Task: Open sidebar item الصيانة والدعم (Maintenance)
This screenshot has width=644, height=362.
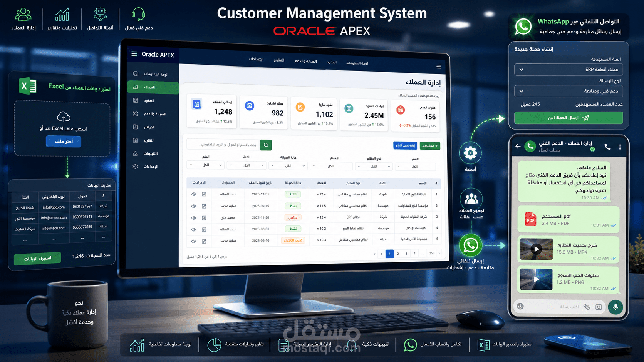Action: [x=153, y=114]
